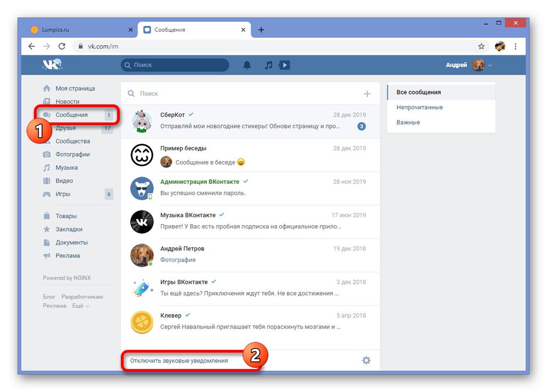This screenshot has width=547, height=392.
Task: Select Важные filter
Action: pyautogui.click(x=441, y=122)
